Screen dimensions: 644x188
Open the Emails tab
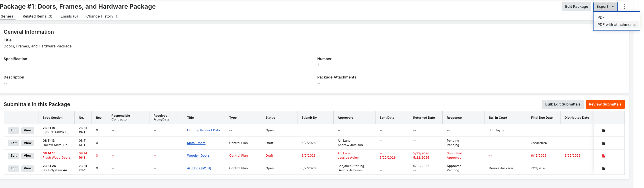(69, 16)
